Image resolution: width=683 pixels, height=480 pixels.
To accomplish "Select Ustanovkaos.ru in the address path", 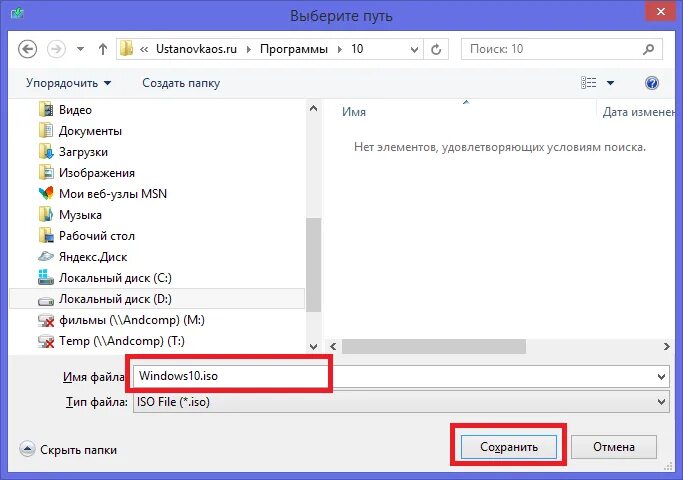I will (196, 49).
